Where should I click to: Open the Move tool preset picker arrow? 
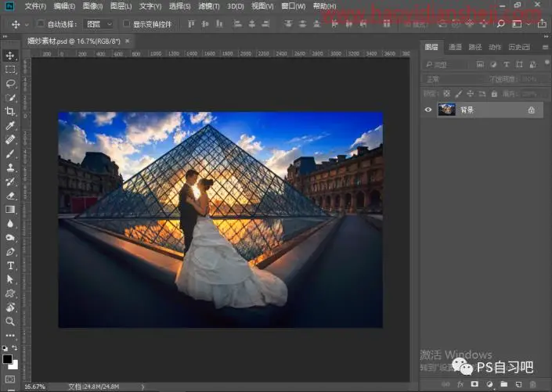click(27, 24)
